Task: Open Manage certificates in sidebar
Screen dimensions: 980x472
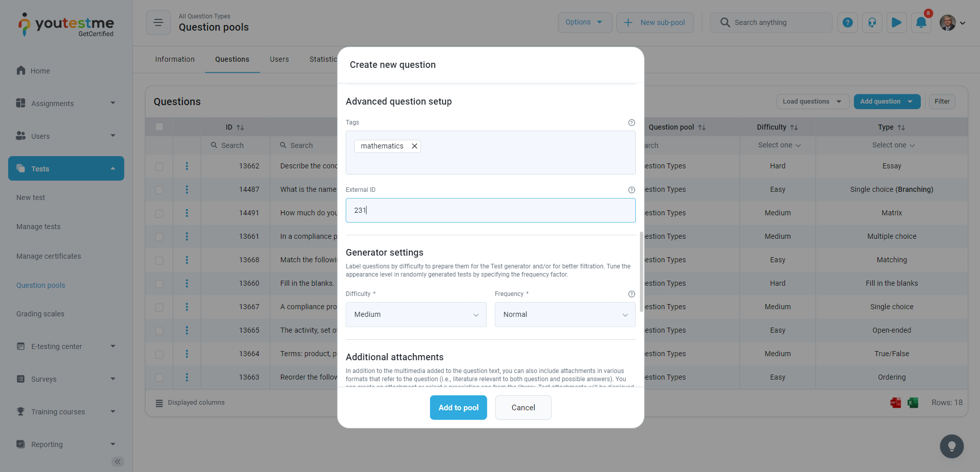Action: pos(49,256)
